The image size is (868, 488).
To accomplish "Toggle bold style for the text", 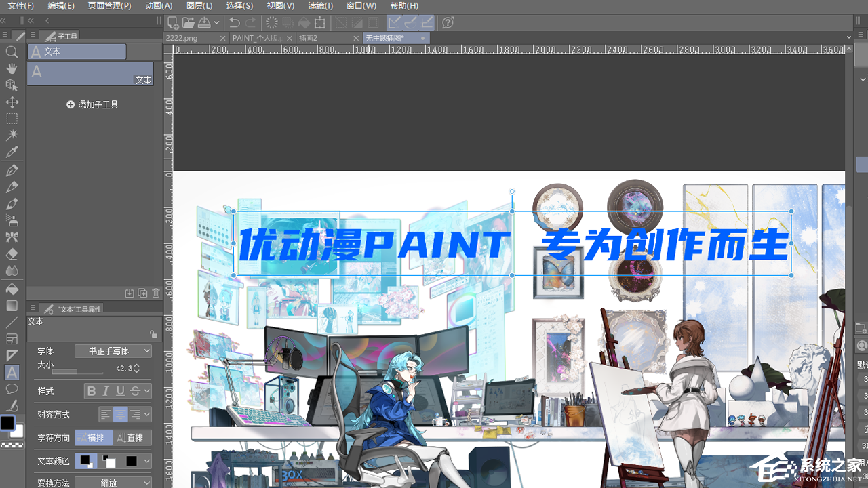I will click(x=92, y=390).
